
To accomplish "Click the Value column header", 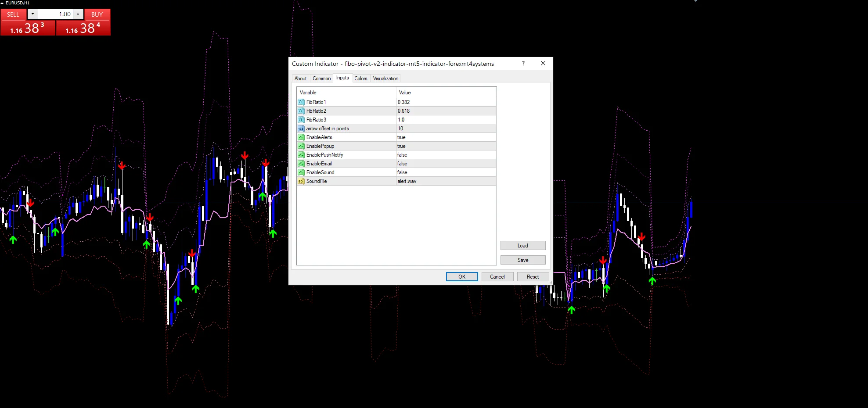I will point(446,93).
